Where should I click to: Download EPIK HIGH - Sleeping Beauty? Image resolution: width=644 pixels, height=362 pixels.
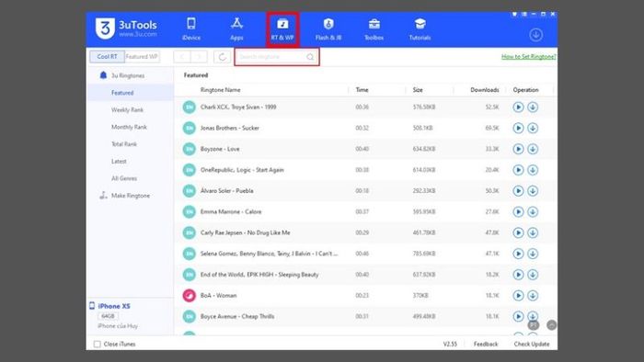[533, 275]
